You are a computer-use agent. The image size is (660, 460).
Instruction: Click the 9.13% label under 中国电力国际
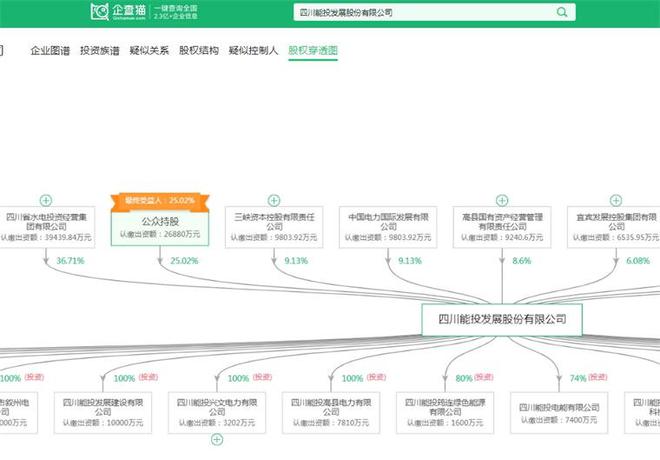click(410, 261)
